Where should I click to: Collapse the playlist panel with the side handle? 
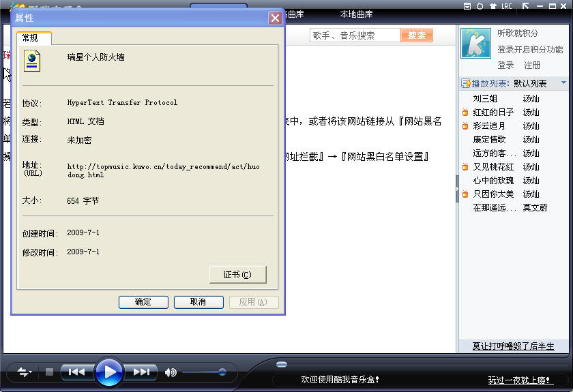coord(457,189)
